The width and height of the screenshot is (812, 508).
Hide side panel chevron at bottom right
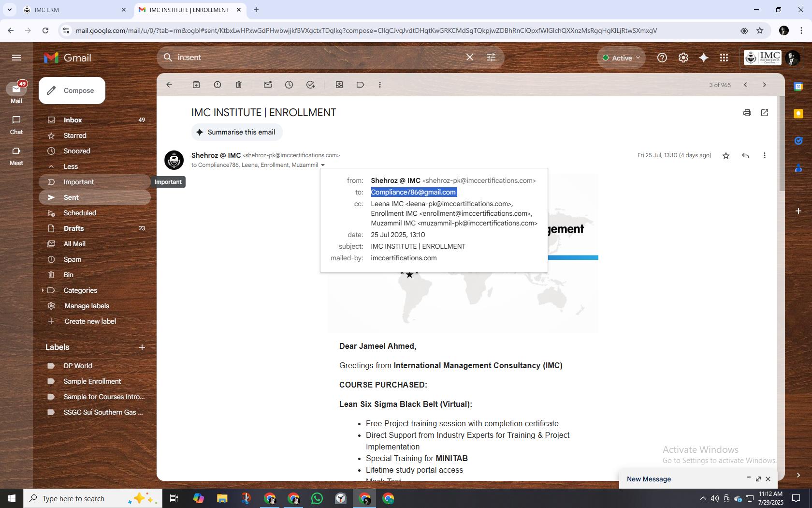798,475
